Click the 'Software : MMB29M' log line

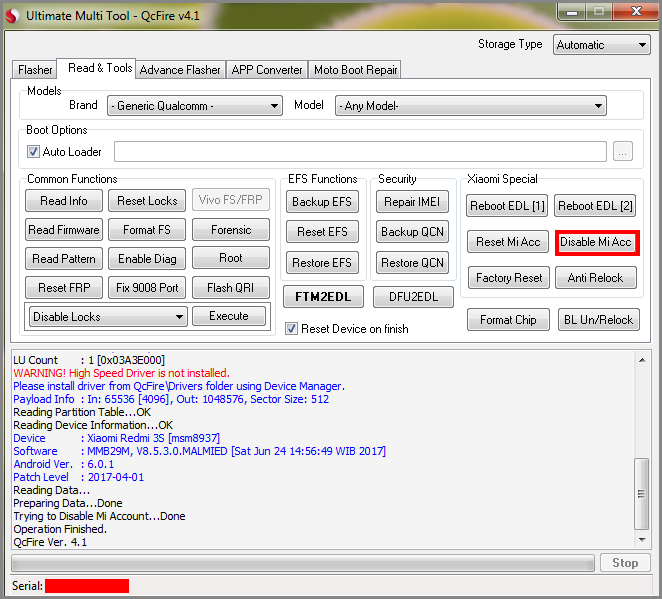[x=200, y=451]
